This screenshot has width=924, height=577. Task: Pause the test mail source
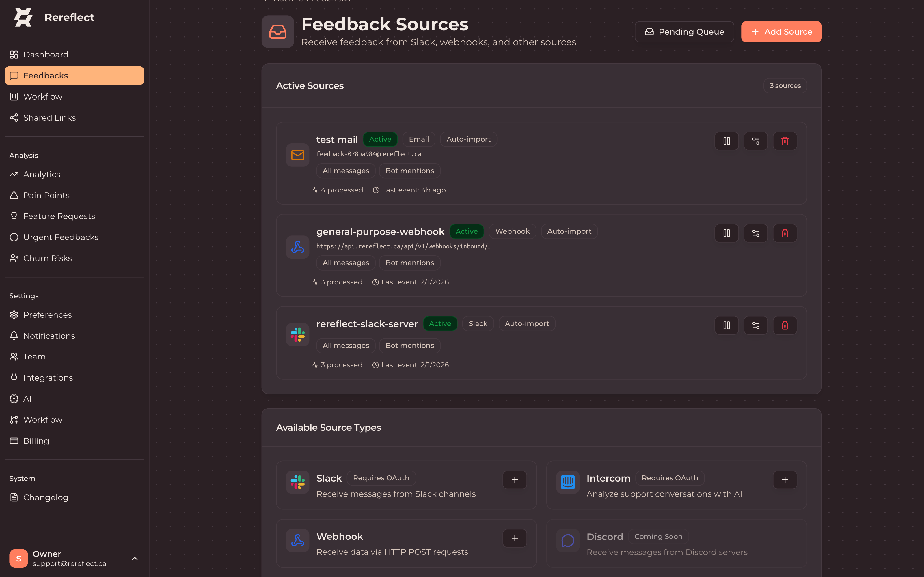[726, 141]
